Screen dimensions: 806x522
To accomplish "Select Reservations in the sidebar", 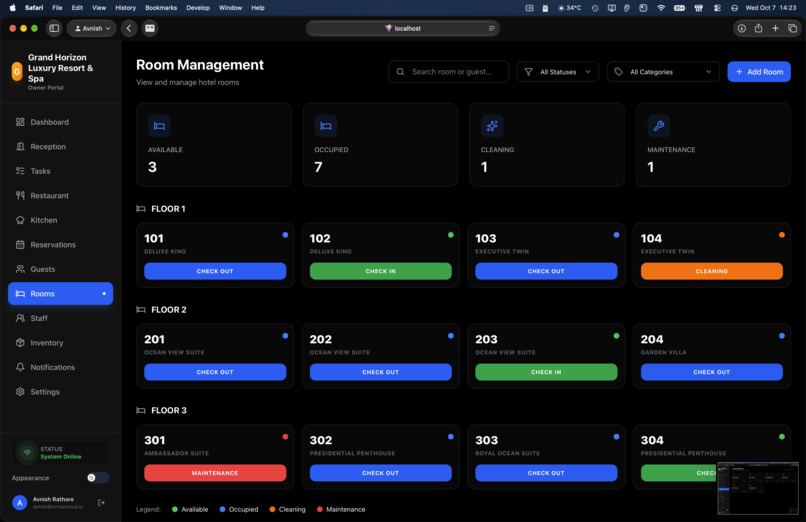I will tap(60, 245).
